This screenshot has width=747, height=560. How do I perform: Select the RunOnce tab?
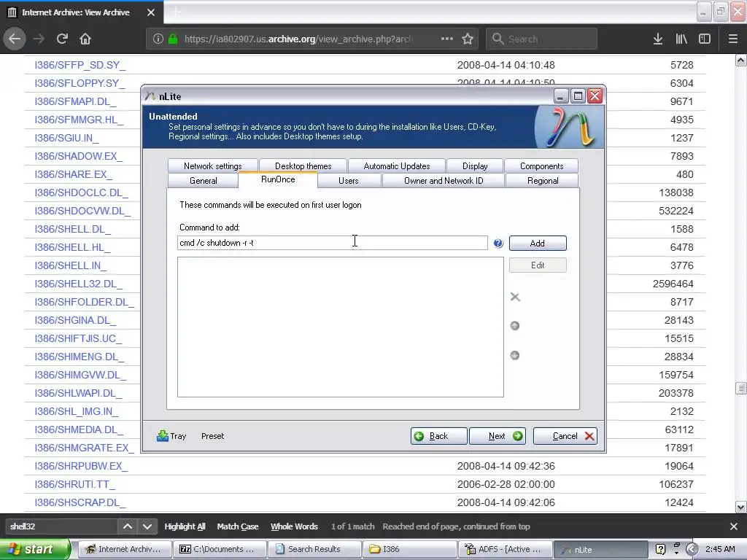pyautogui.click(x=278, y=179)
